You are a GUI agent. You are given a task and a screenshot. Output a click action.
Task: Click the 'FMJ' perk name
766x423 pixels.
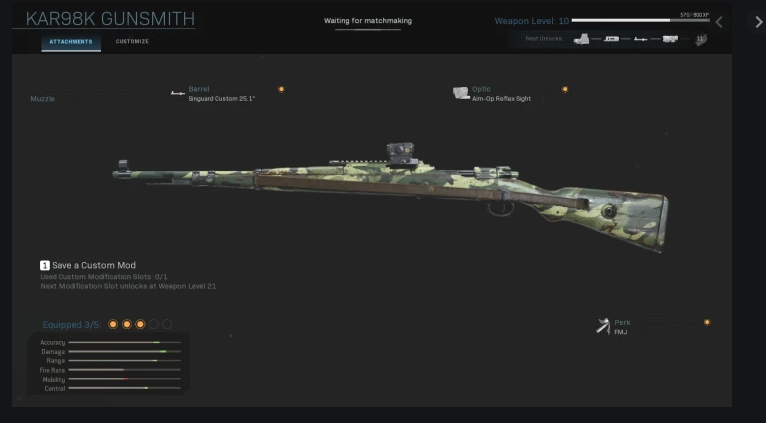pyautogui.click(x=620, y=332)
